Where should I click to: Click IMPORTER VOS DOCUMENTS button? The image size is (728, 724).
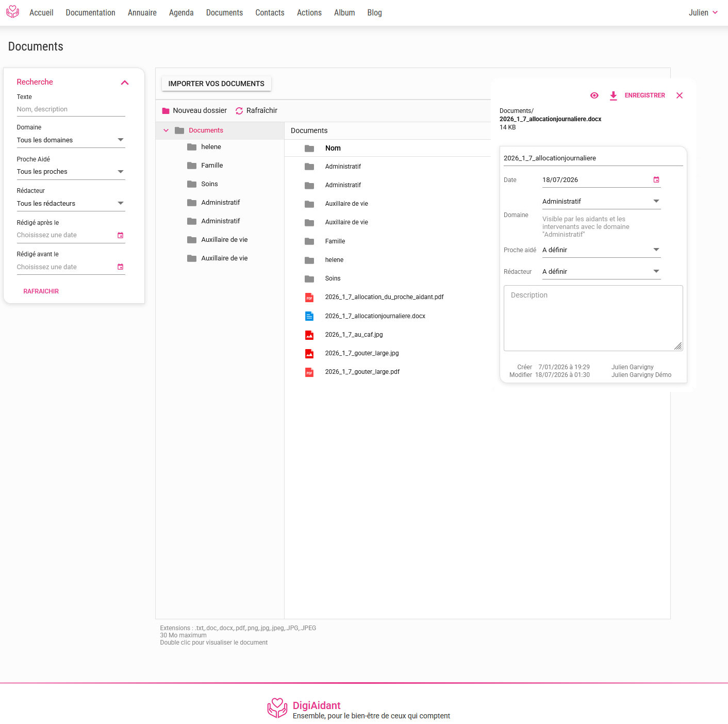tap(217, 84)
